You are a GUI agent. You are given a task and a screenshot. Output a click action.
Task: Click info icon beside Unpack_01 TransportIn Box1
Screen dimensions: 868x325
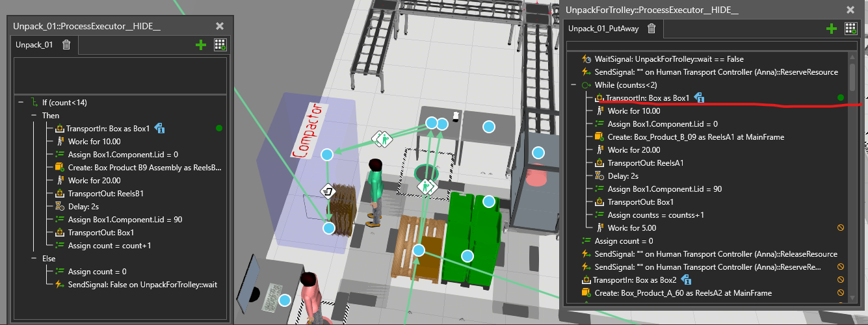161,129
